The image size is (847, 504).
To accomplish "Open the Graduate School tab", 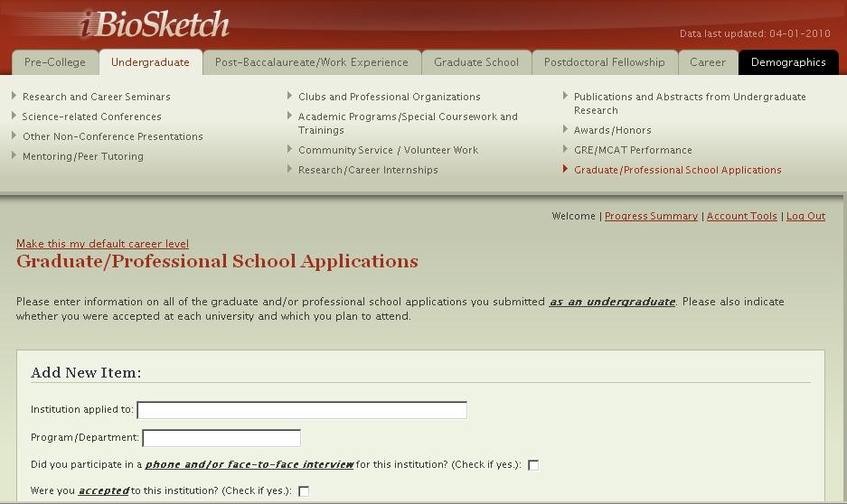I will click(x=476, y=62).
